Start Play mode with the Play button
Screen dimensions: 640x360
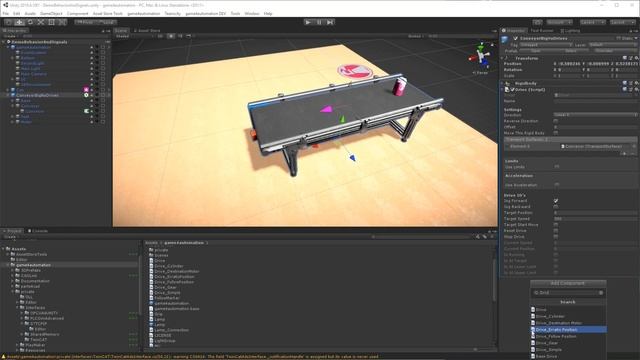click(308, 22)
